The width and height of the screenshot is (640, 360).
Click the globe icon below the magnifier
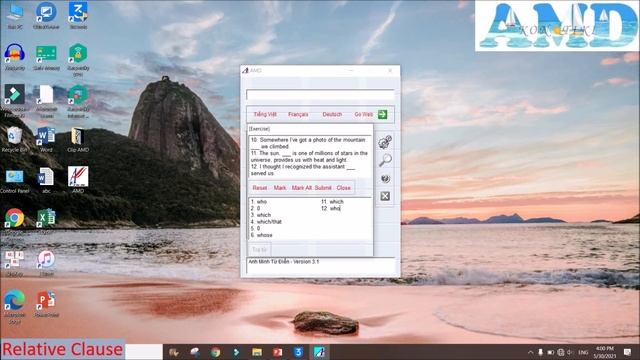click(x=385, y=178)
